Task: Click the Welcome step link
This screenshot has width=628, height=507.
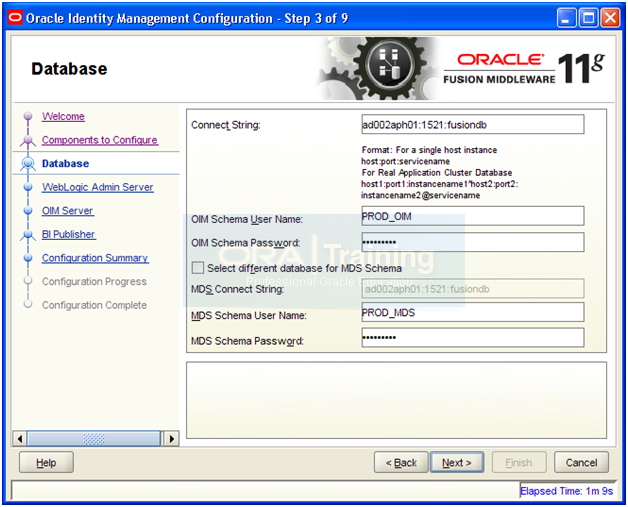Action: tap(63, 117)
